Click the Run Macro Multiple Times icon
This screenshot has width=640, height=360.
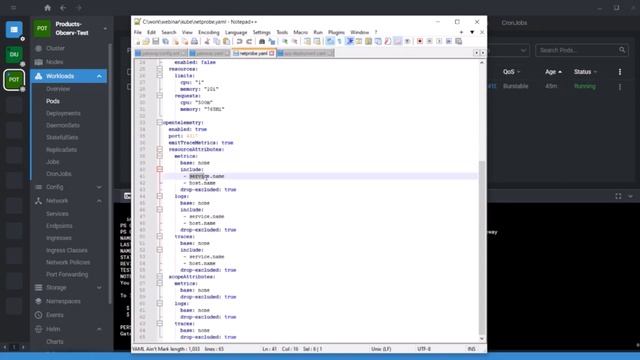tap(449, 41)
